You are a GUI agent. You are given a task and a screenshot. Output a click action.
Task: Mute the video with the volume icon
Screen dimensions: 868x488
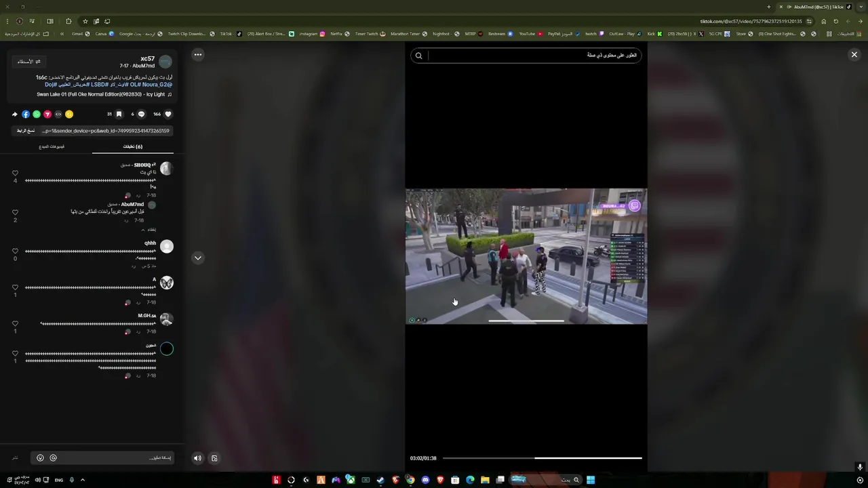point(197,458)
